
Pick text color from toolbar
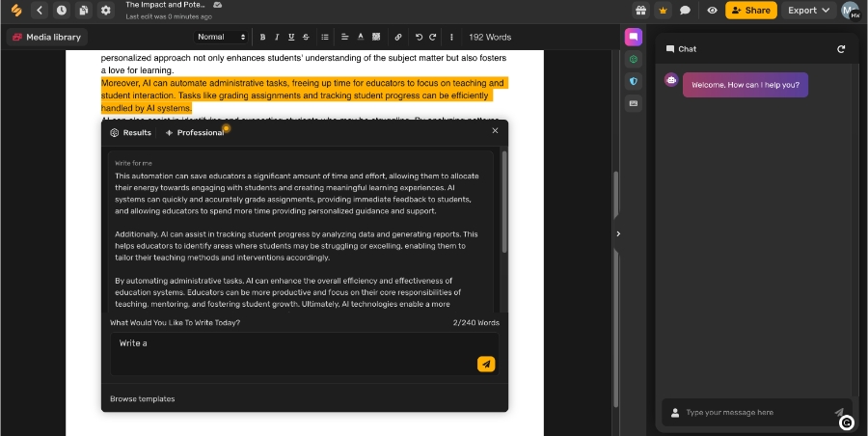point(362,37)
